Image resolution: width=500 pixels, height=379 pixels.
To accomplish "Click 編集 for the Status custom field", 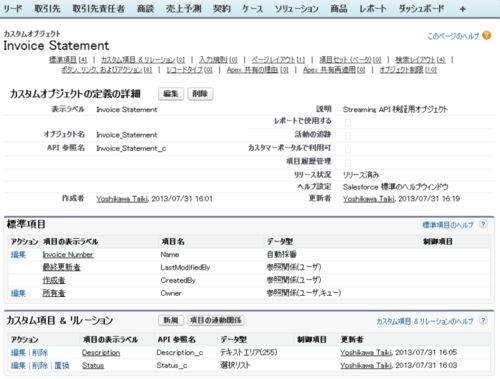I will coord(18,366).
